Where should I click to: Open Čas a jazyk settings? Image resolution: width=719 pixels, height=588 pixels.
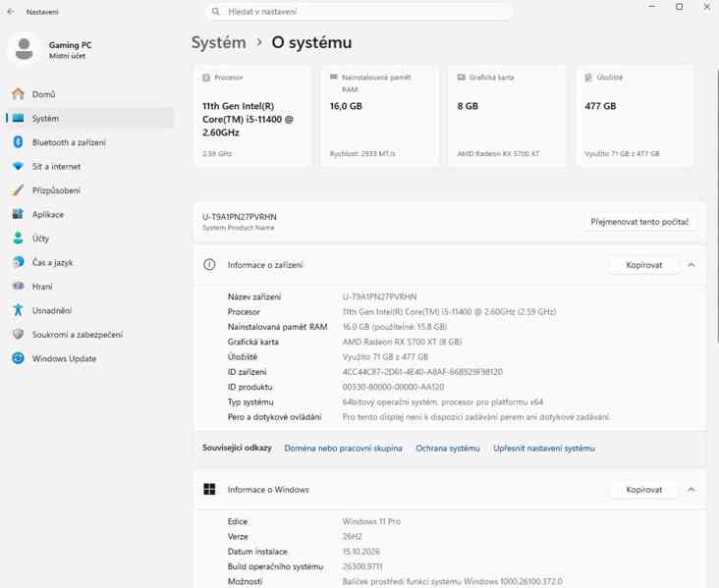pyautogui.click(x=90, y=262)
